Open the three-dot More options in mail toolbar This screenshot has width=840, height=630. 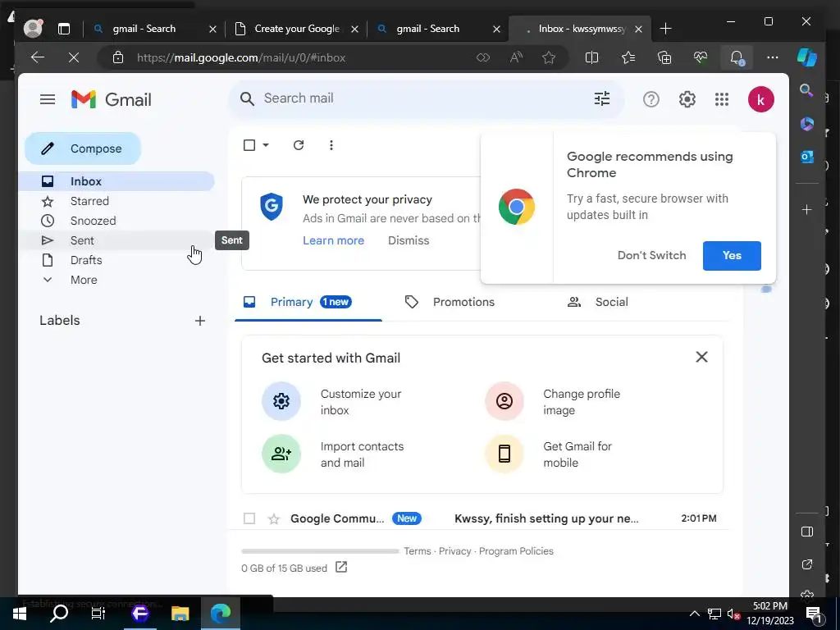[x=331, y=145]
